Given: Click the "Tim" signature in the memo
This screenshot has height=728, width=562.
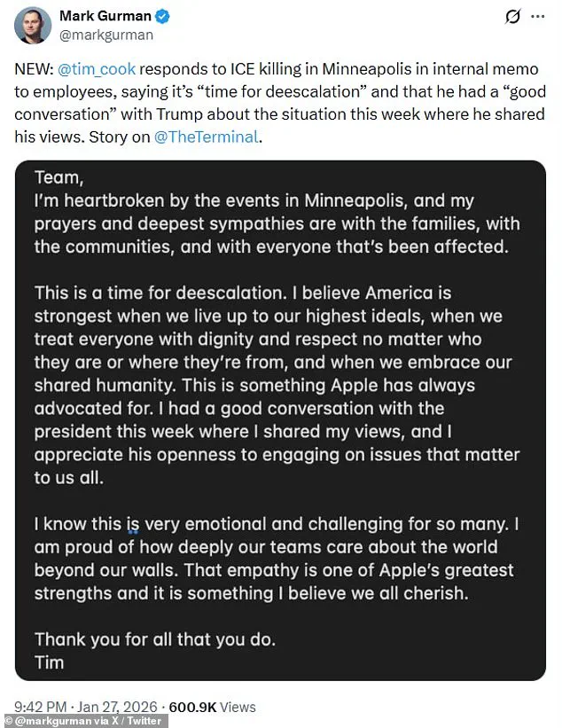Looking at the screenshot, I should point(49,662).
